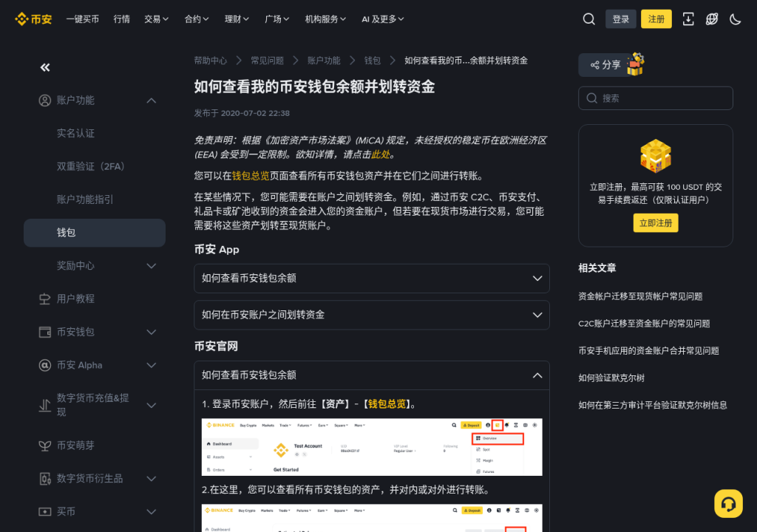Open article C2C账户迁移至资金账户的常见问题
This screenshot has width=757, height=532.
click(644, 324)
